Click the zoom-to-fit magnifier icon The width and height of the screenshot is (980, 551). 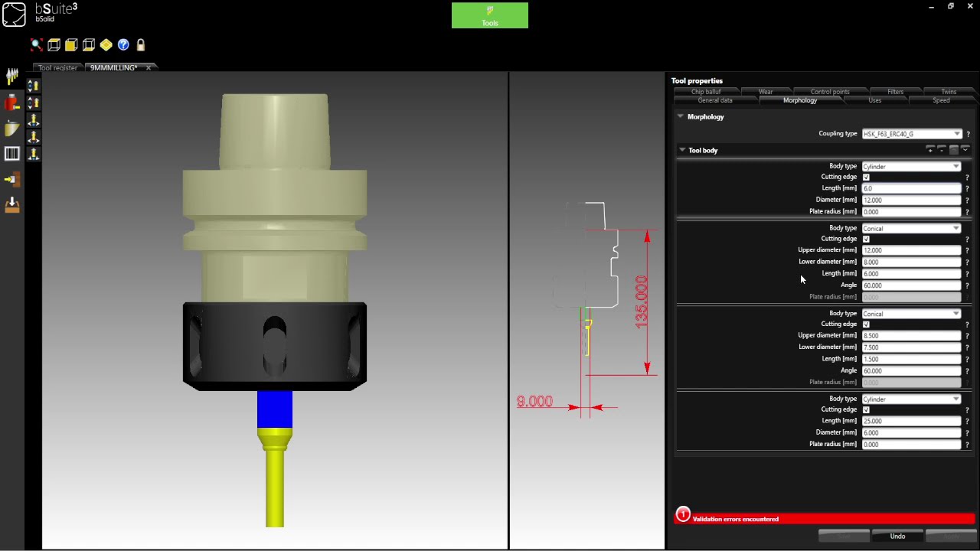(36, 45)
